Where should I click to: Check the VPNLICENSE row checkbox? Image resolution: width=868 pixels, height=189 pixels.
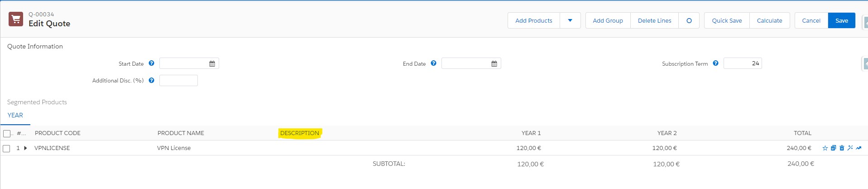click(x=6, y=149)
